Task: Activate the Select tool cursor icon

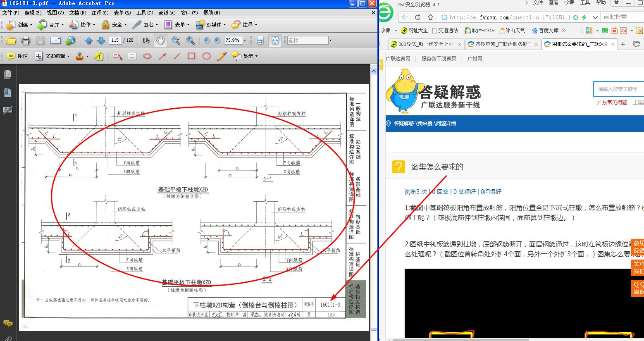Action: pyautogui.click(x=146, y=41)
